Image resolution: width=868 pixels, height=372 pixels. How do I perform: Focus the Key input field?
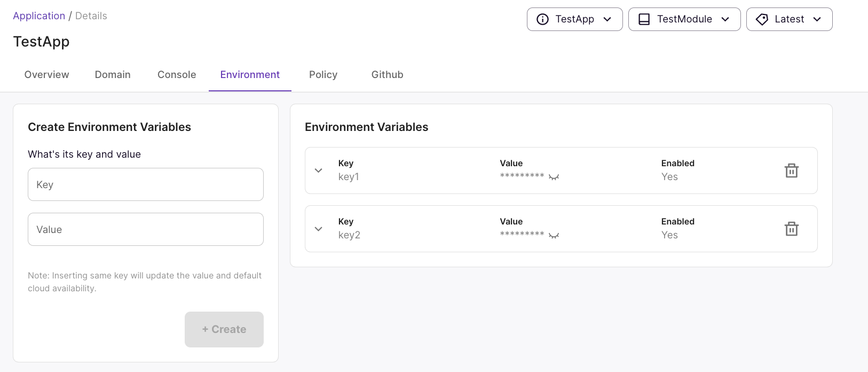click(x=145, y=184)
